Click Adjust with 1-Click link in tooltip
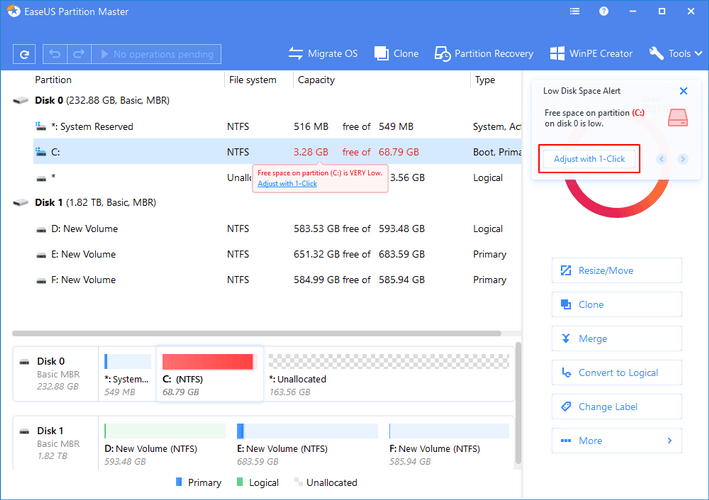Image resolution: width=709 pixels, height=500 pixels. pyautogui.click(x=287, y=183)
